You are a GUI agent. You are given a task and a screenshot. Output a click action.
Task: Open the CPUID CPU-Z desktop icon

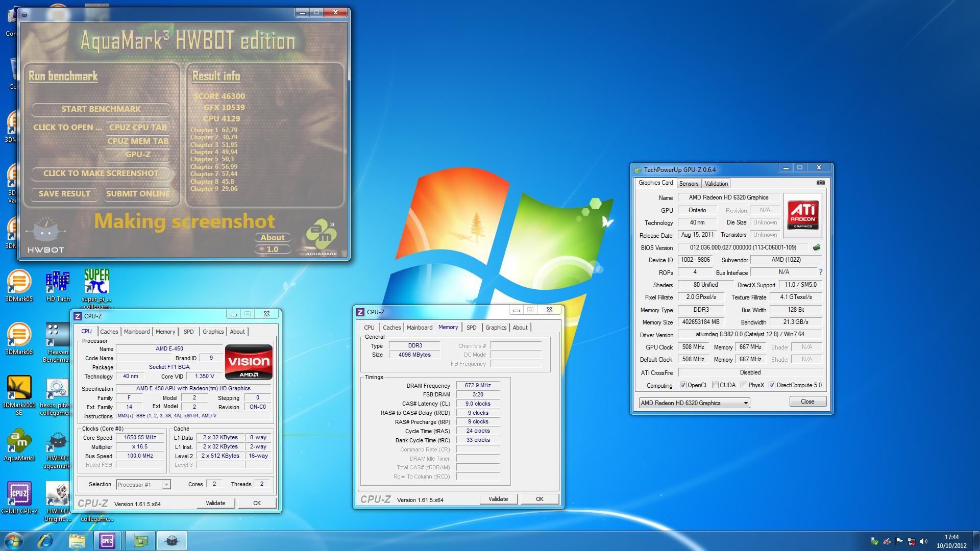coord(19,498)
